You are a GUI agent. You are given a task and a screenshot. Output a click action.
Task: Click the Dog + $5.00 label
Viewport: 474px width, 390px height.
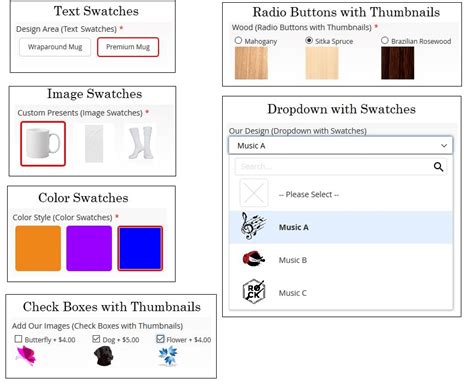click(x=121, y=340)
